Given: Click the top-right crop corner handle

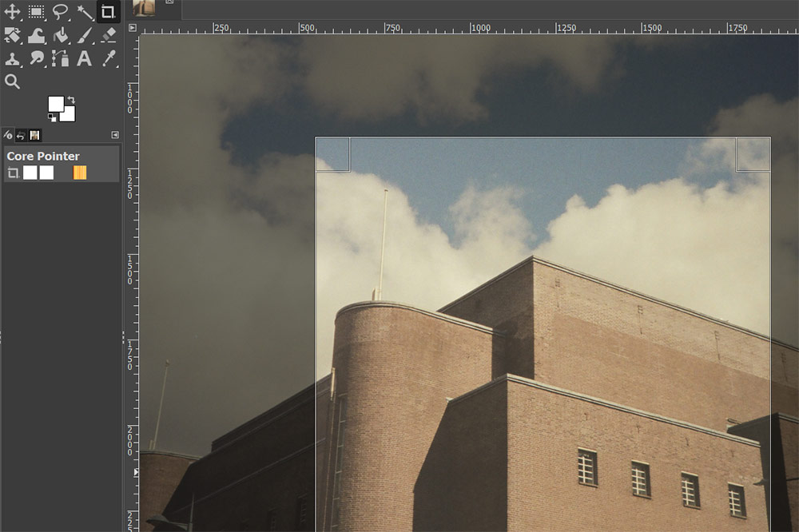Looking at the screenshot, I should 753,154.
